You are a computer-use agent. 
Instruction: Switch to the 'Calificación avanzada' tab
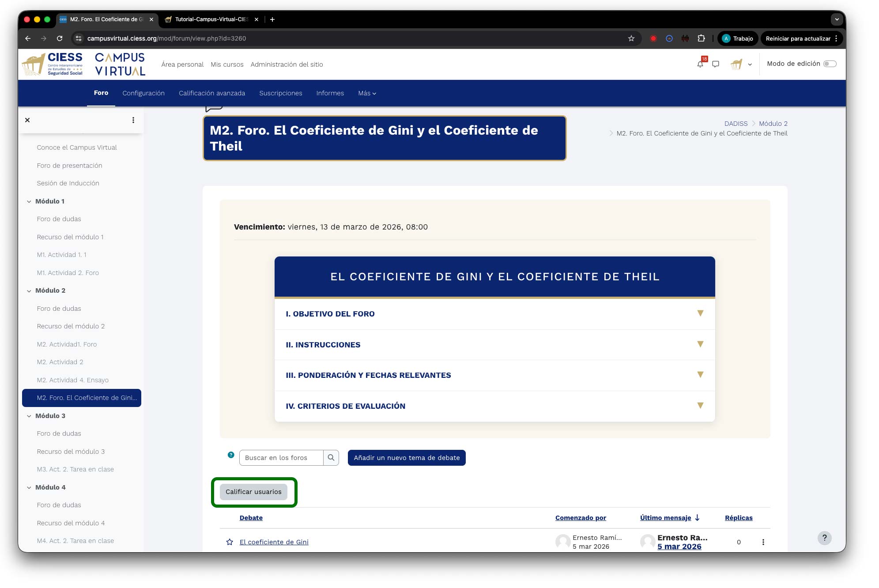[212, 93]
